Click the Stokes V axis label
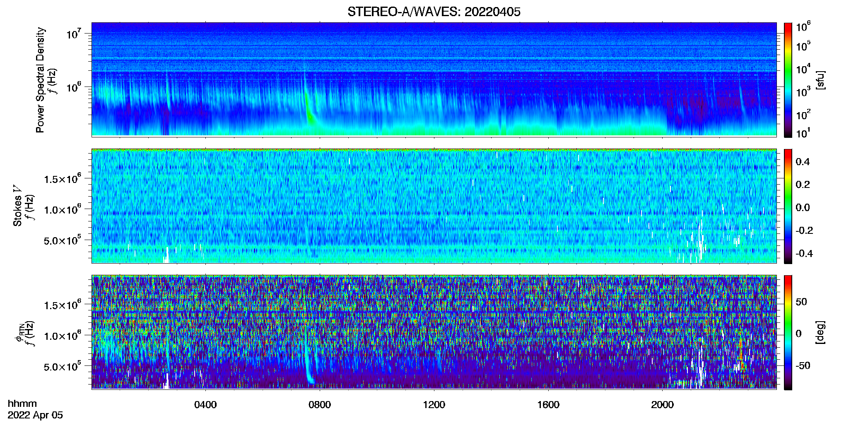This screenshot has width=868, height=447. [x=18, y=206]
